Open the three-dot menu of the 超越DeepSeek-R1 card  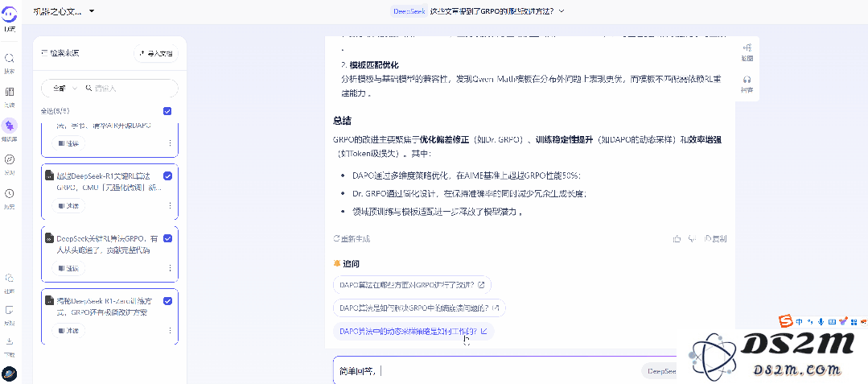[170, 205]
